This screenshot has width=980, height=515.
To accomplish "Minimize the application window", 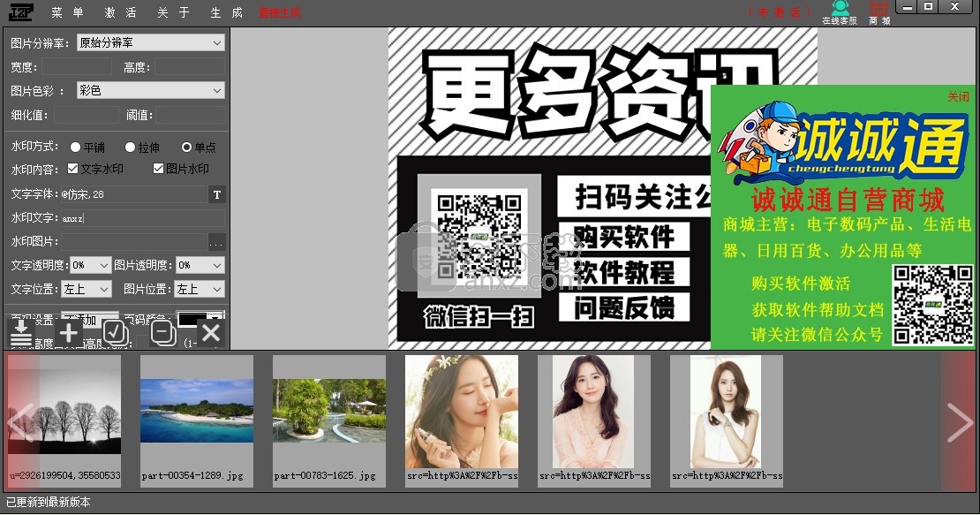I will 907,6.
